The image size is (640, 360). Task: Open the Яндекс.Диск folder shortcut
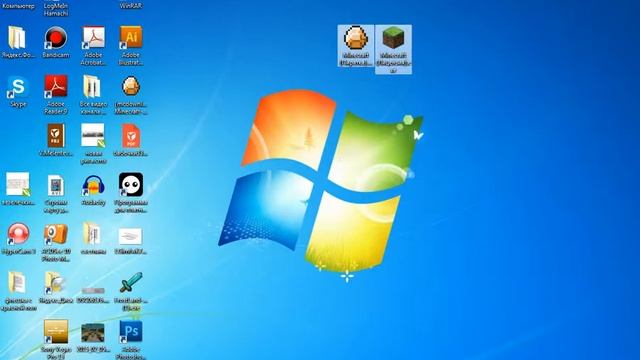[x=55, y=282]
